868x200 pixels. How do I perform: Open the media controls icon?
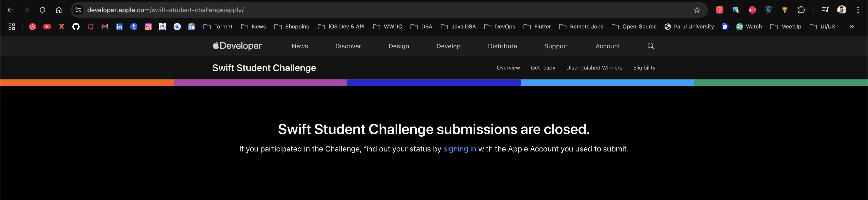(x=825, y=10)
